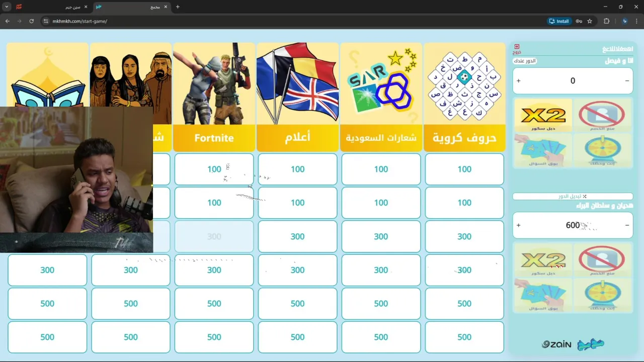Use بوق السؤال cards for انا و فيصل
Screen dimensions: 644x362
pos(543,150)
